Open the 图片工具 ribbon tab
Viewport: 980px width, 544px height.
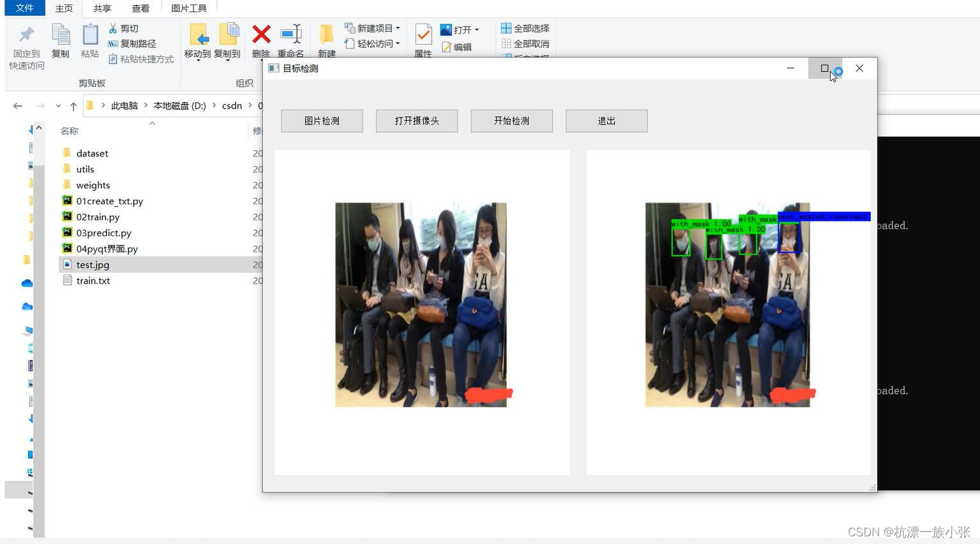coord(189,8)
